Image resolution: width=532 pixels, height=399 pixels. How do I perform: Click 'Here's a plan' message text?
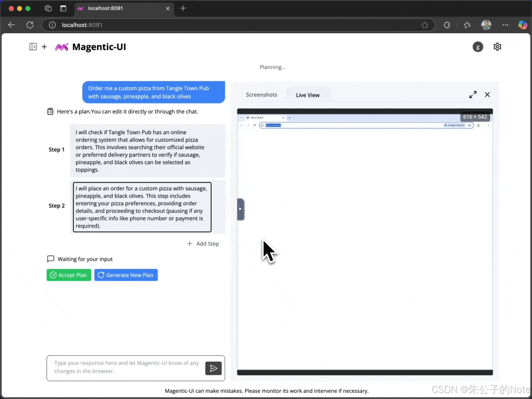point(127,112)
